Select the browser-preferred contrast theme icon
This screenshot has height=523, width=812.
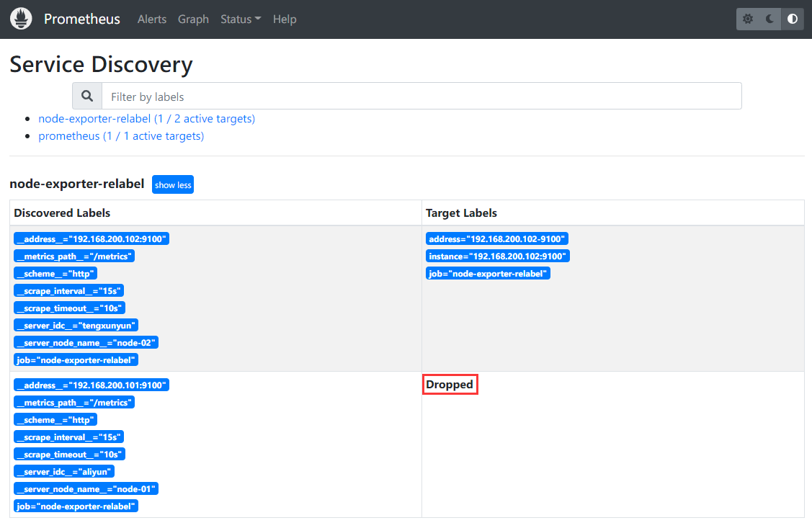793,19
